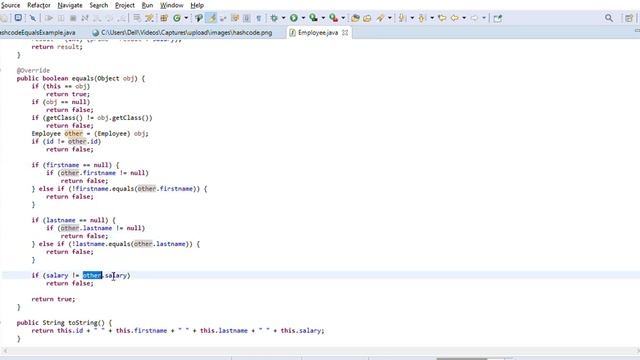This screenshot has width=640, height=360.
Task: Select the Employee.java editor tab
Action: (x=318, y=33)
